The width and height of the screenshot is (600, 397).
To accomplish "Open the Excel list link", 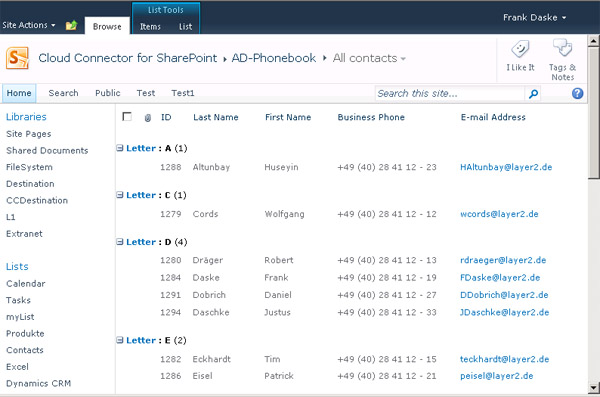I will pyautogui.click(x=17, y=367).
